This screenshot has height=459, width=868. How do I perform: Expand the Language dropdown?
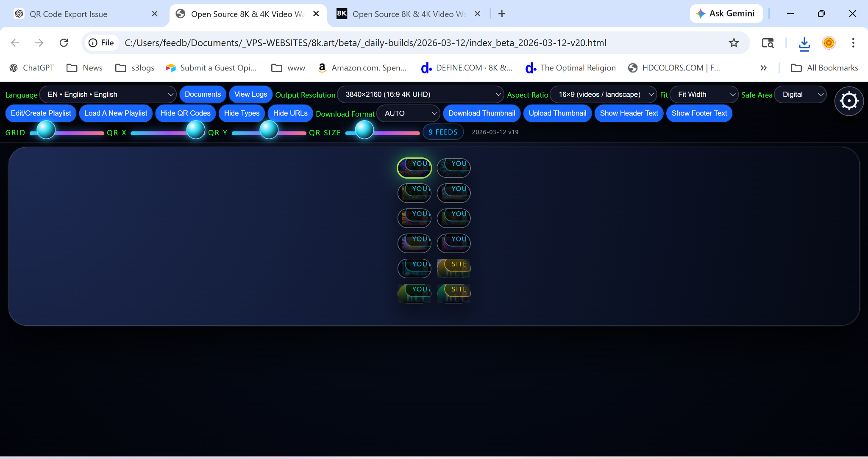tap(108, 94)
